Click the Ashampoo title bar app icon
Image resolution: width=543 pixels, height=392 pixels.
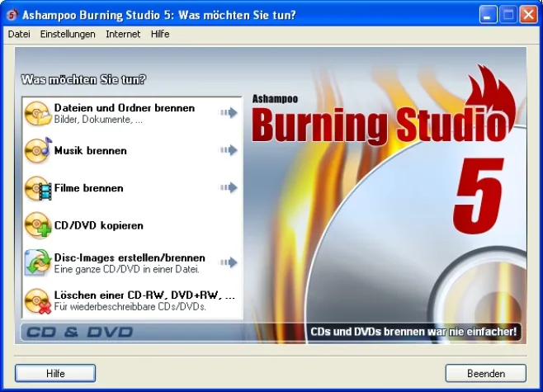(x=12, y=15)
